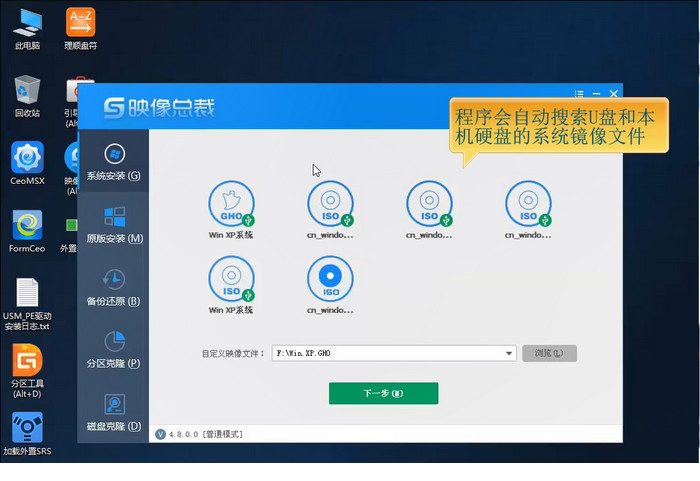700x481 pixels.
Task: Pick cn_windo ISO directly beside GHO image
Action: tap(330, 209)
